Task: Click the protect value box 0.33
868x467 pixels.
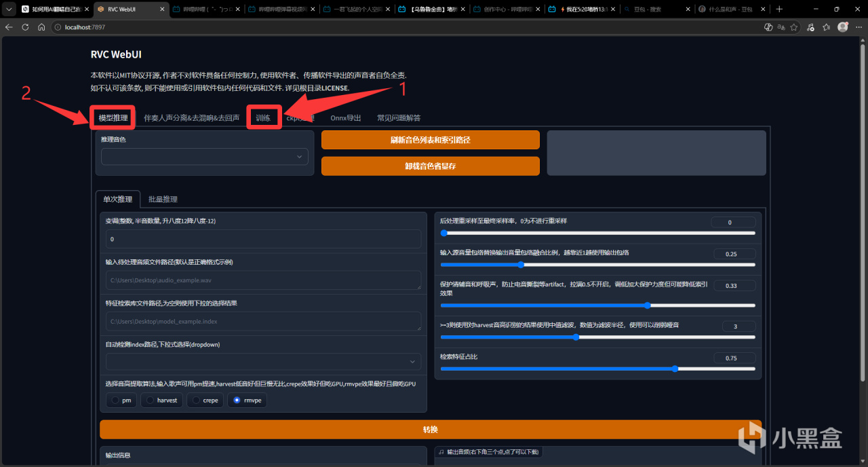Action: (734, 286)
